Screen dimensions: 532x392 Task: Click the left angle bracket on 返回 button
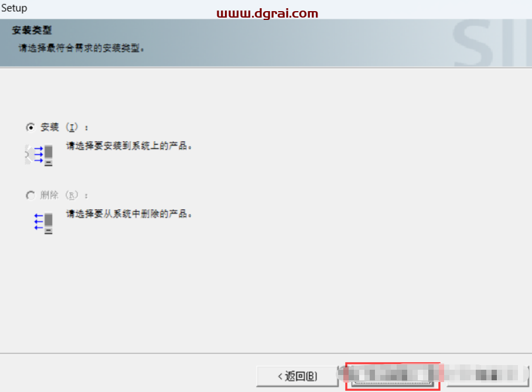[x=280, y=376]
